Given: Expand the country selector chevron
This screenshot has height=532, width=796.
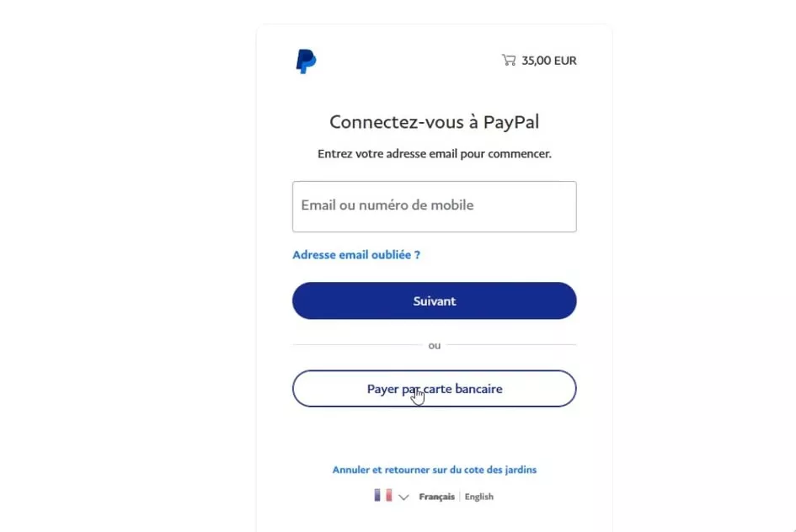Looking at the screenshot, I should (403, 497).
